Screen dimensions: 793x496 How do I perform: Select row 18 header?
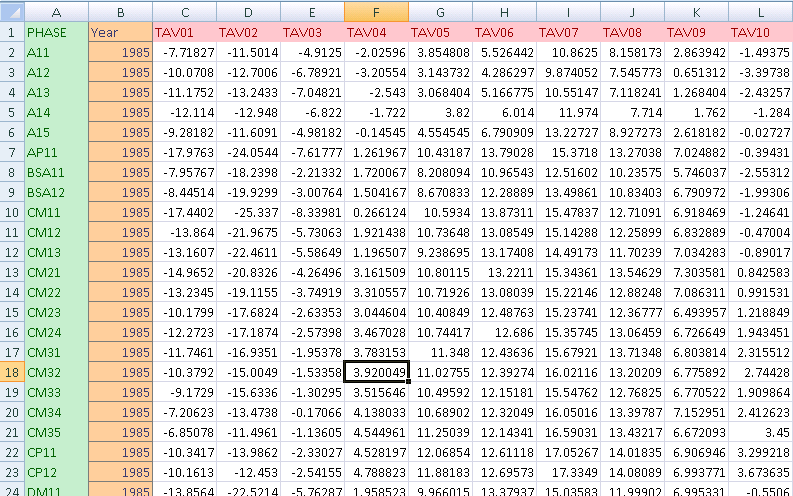(11, 372)
